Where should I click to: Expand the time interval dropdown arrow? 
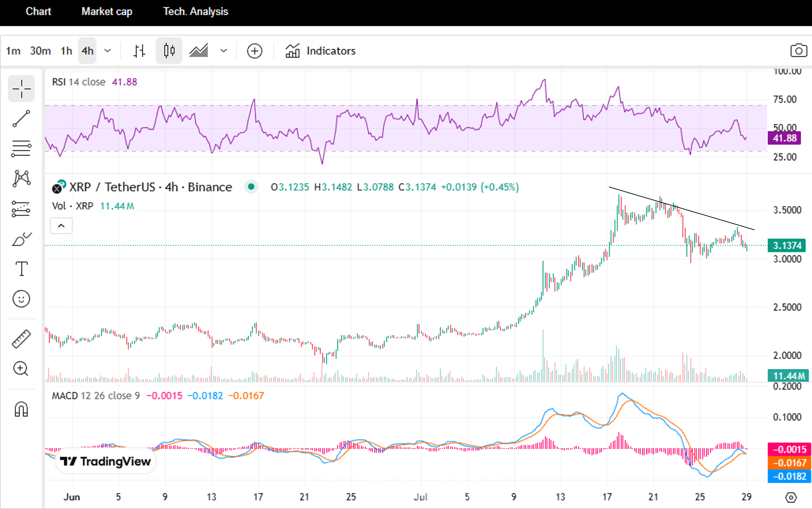coord(107,51)
